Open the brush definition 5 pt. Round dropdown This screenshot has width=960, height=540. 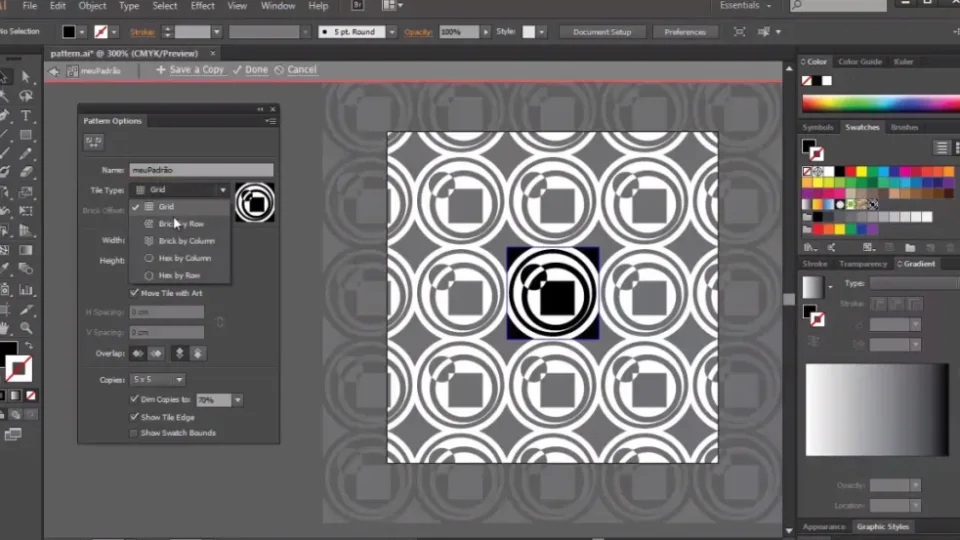(x=392, y=32)
